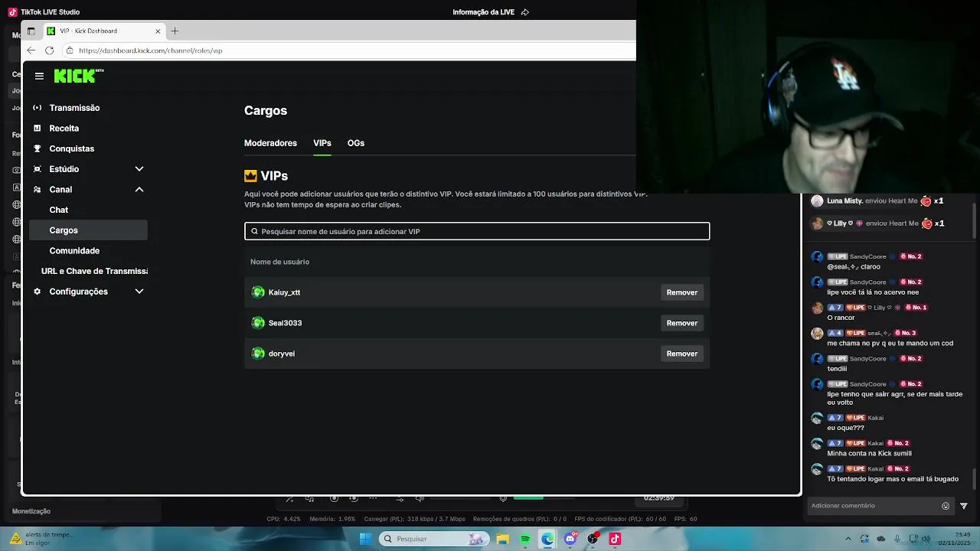The width and height of the screenshot is (980, 551).
Task: Click the send comment icon
Action: click(964, 506)
